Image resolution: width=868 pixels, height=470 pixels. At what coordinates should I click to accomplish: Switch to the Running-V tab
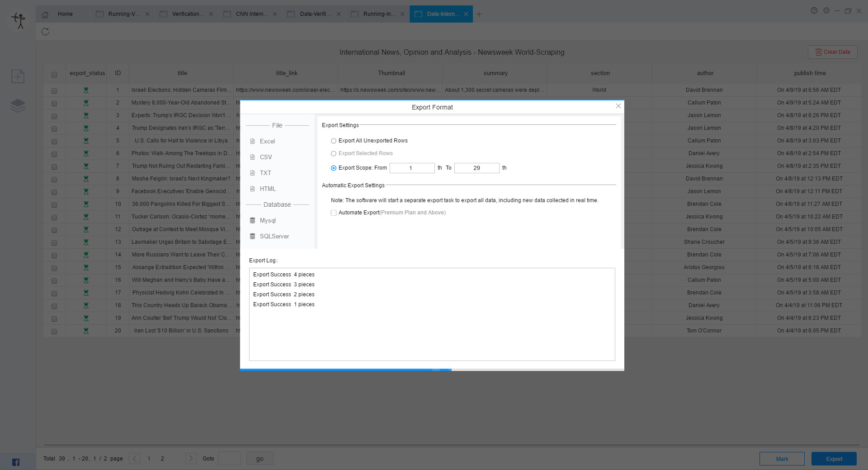[x=122, y=14]
